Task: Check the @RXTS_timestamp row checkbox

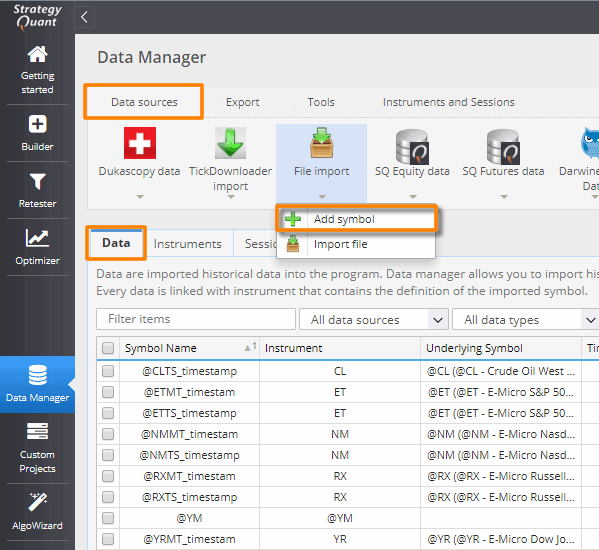Action: (x=108, y=497)
